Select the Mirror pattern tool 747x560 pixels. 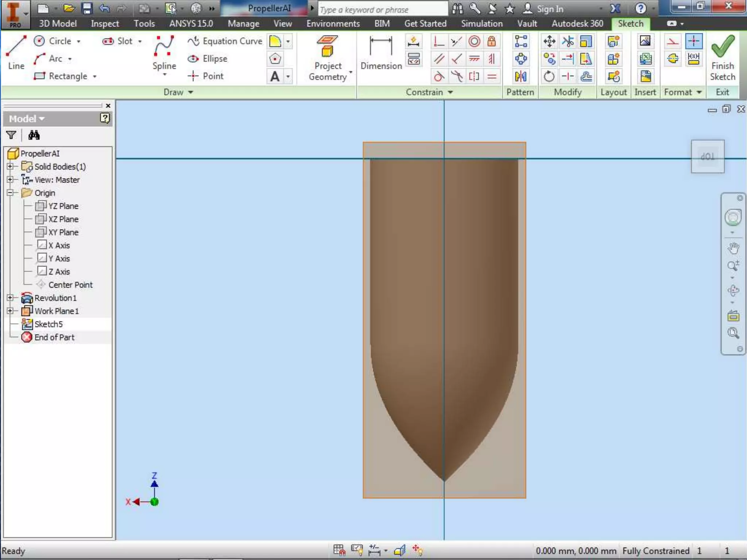click(521, 77)
